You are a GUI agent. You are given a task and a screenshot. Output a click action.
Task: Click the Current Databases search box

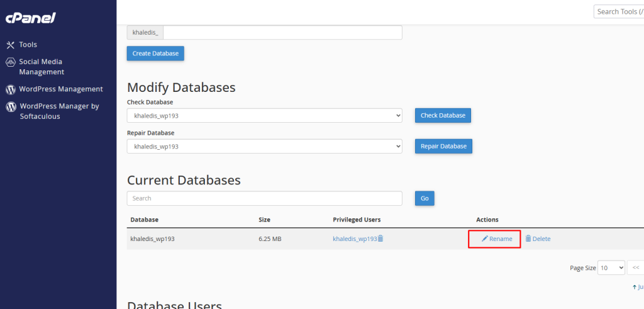[x=264, y=198]
